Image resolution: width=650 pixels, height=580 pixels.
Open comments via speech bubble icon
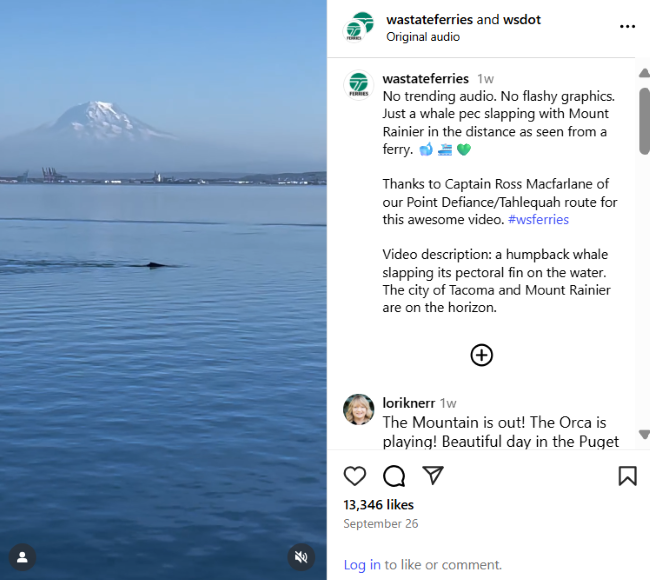pyautogui.click(x=394, y=476)
